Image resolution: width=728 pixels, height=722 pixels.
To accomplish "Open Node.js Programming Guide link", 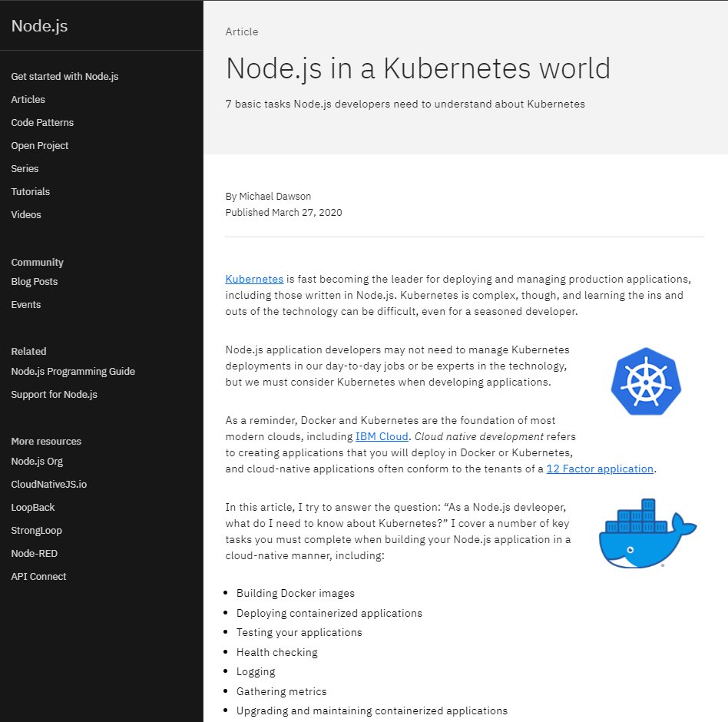I will tap(73, 372).
